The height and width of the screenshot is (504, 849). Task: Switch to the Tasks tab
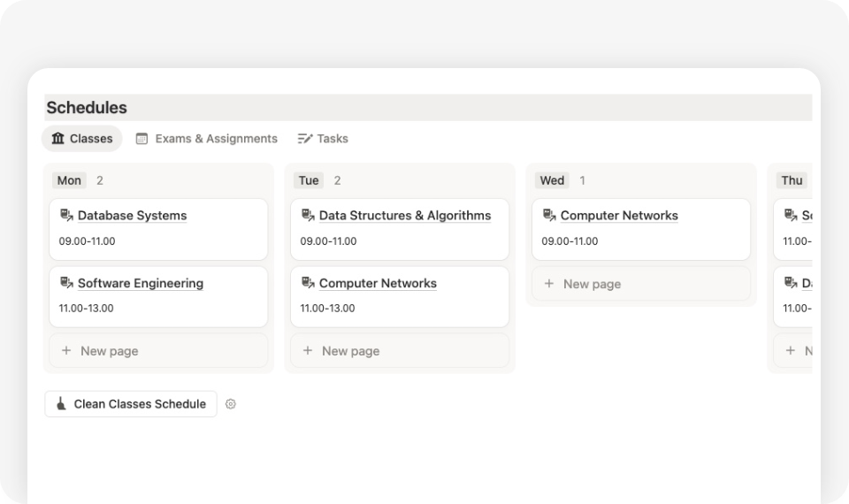[324, 139]
